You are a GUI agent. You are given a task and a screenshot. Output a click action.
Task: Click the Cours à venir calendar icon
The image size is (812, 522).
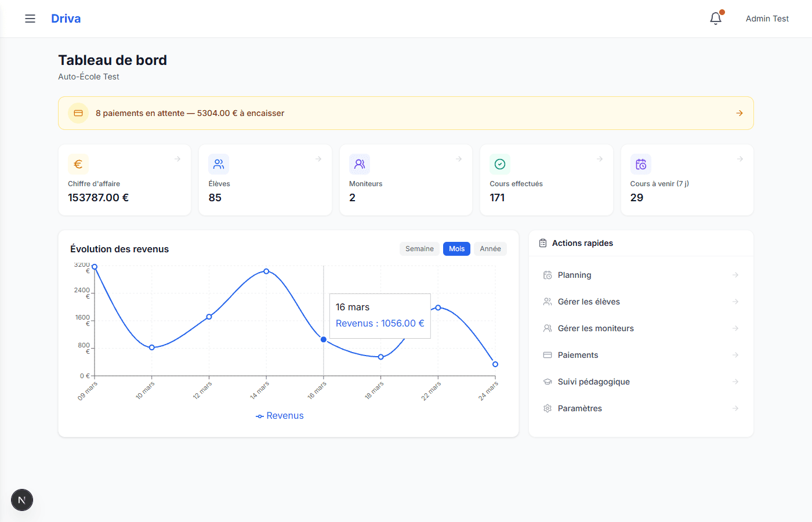point(641,164)
